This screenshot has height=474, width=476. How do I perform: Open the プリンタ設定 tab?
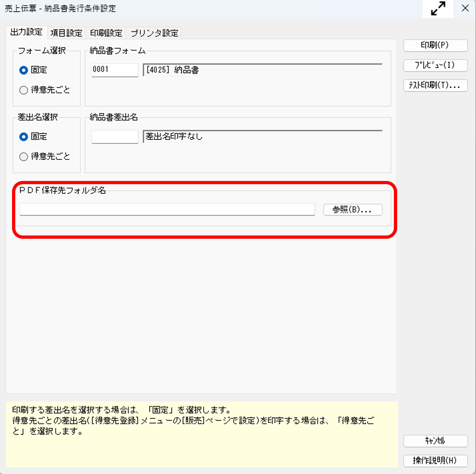[154, 33]
